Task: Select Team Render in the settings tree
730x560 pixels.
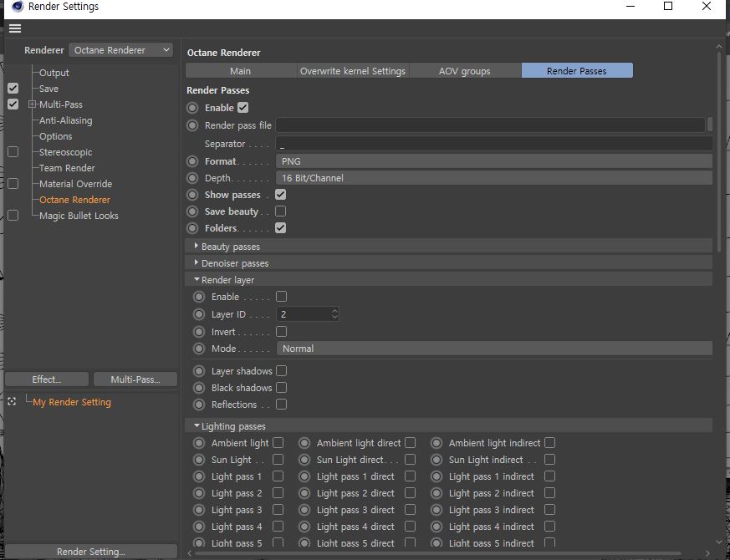Action: 67,168
